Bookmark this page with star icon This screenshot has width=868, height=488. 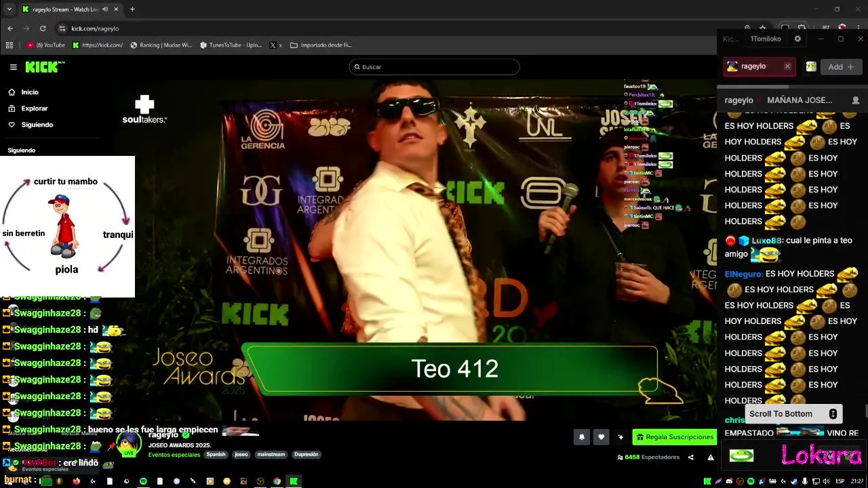click(763, 28)
